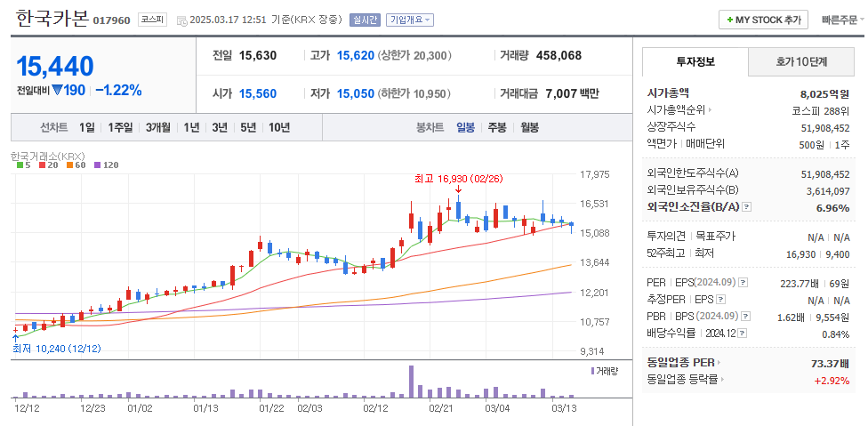Image resolution: width=868 pixels, height=426 pixels.
Task: Open the 배당수익률 2024.12 help icon
Action: pyautogui.click(x=743, y=334)
